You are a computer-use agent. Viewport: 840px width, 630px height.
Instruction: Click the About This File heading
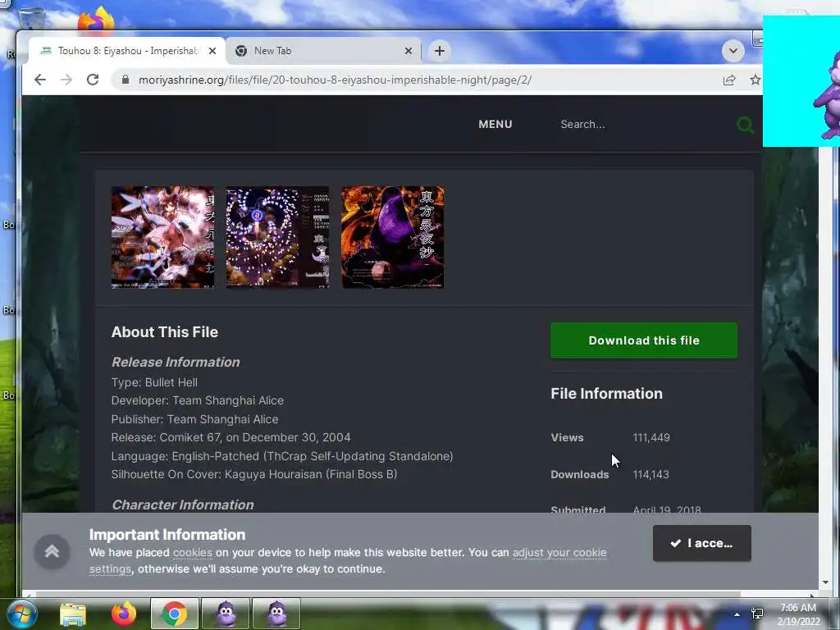(164, 332)
